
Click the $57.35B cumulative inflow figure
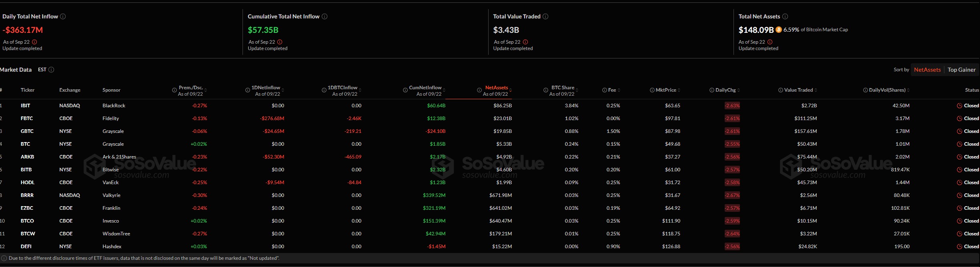tap(263, 30)
